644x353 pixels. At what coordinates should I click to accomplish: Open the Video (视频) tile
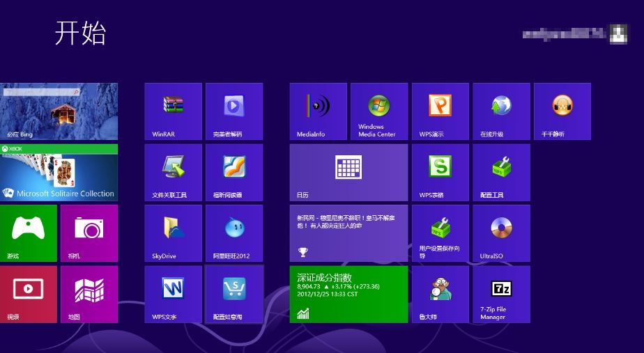tap(29, 295)
